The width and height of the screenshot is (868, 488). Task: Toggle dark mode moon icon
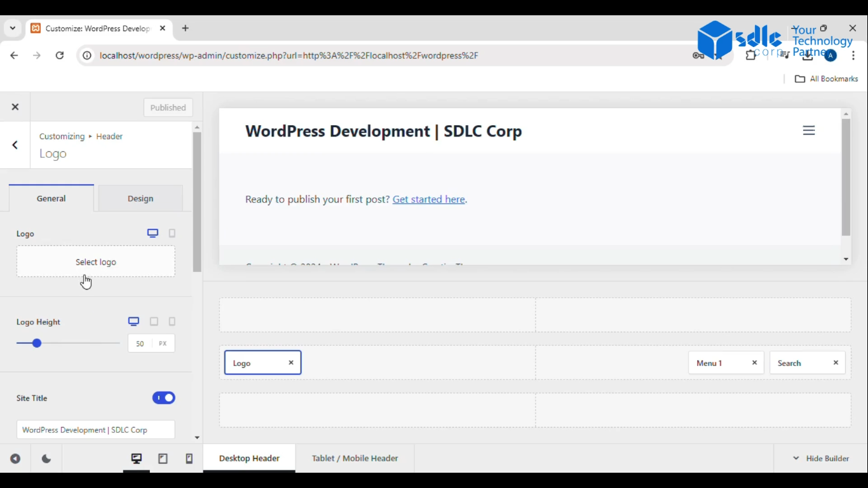tap(46, 459)
